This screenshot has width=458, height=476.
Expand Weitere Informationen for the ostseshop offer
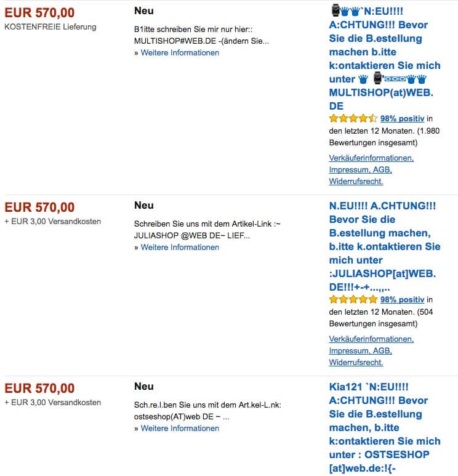180,428
